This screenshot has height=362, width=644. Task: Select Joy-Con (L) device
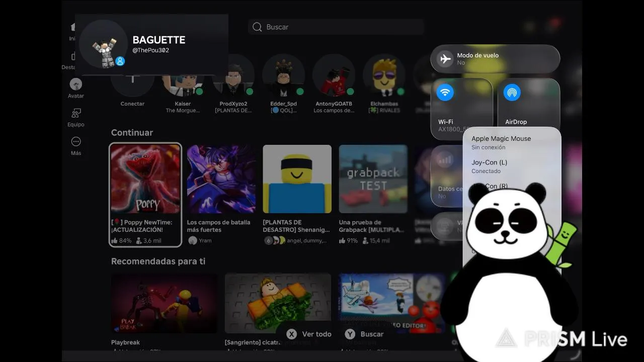512,166
